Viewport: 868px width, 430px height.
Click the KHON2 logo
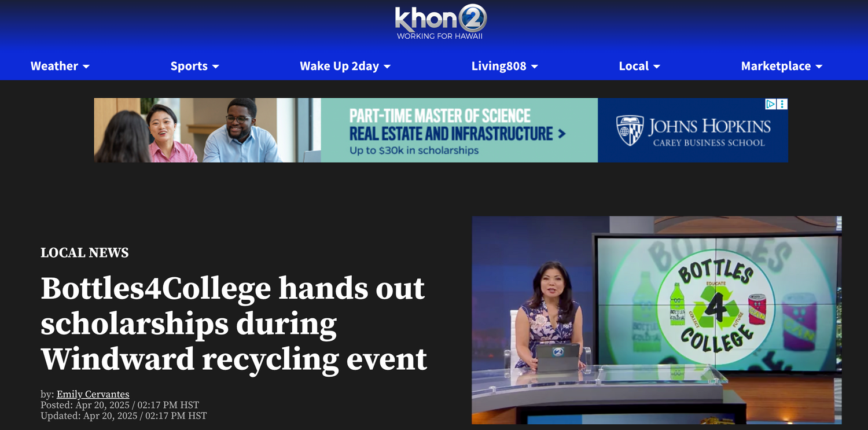click(x=440, y=23)
